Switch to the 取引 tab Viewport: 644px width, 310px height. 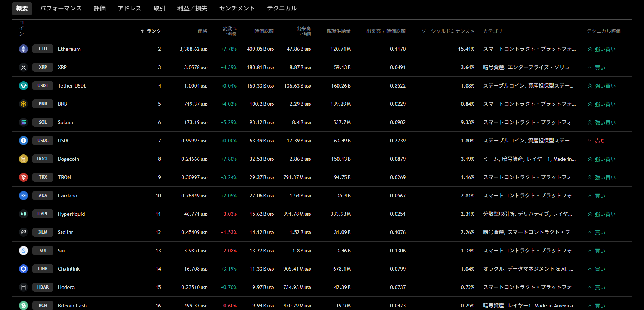coord(160,8)
